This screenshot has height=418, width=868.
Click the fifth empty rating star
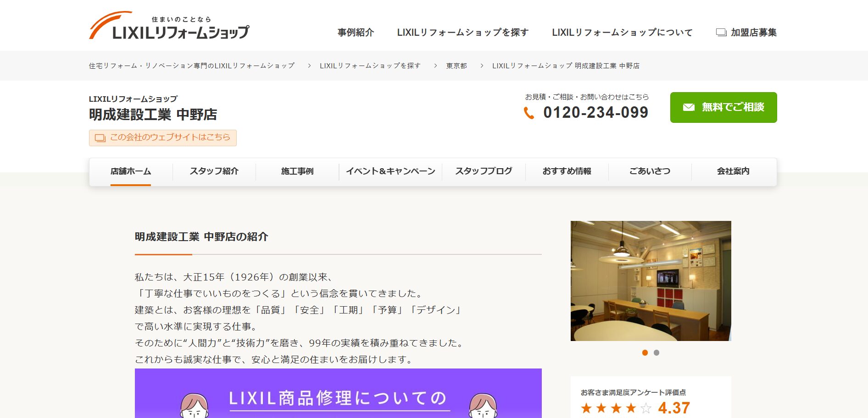click(646, 408)
